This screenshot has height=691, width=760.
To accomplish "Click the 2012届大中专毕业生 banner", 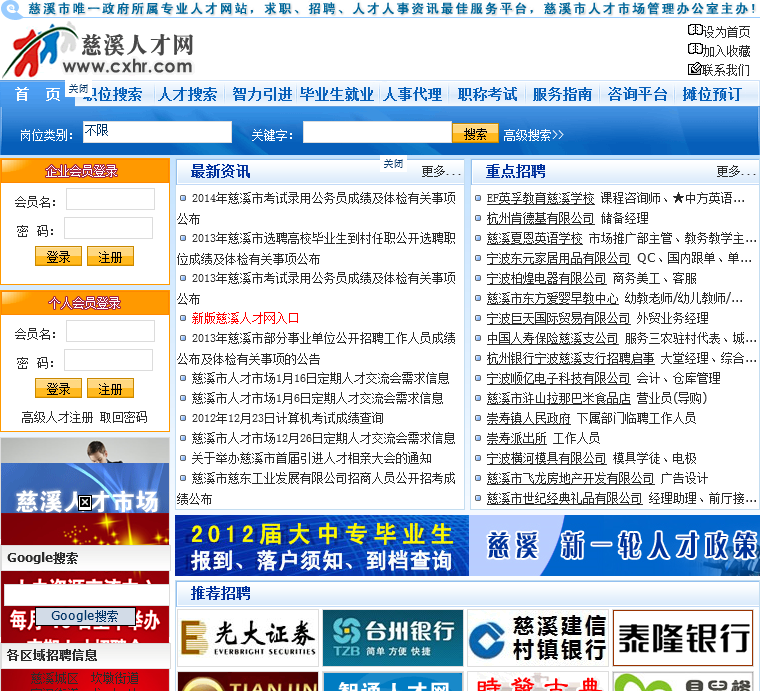I will tap(322, 546).
